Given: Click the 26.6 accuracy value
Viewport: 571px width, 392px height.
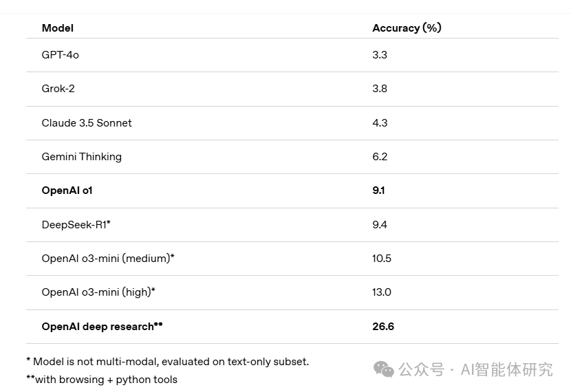Looking at the screenshot, I should 383,327.
